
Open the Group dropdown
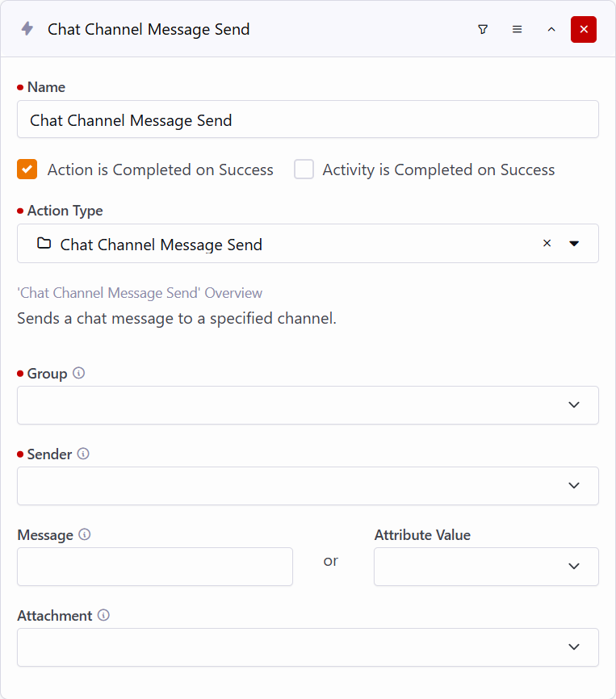pos(308,405)
